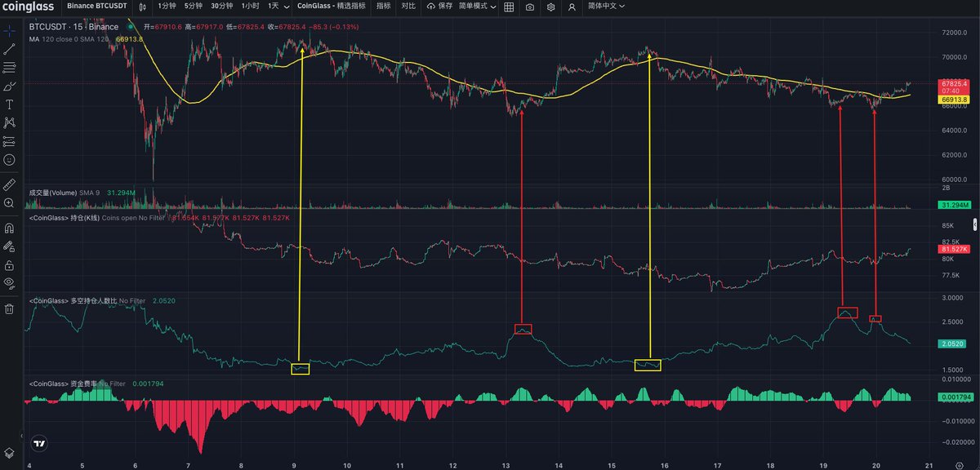This screenshot has width=980, height=470.
Task: Switch to the 30分钟 interval
Action: (221, 7)
